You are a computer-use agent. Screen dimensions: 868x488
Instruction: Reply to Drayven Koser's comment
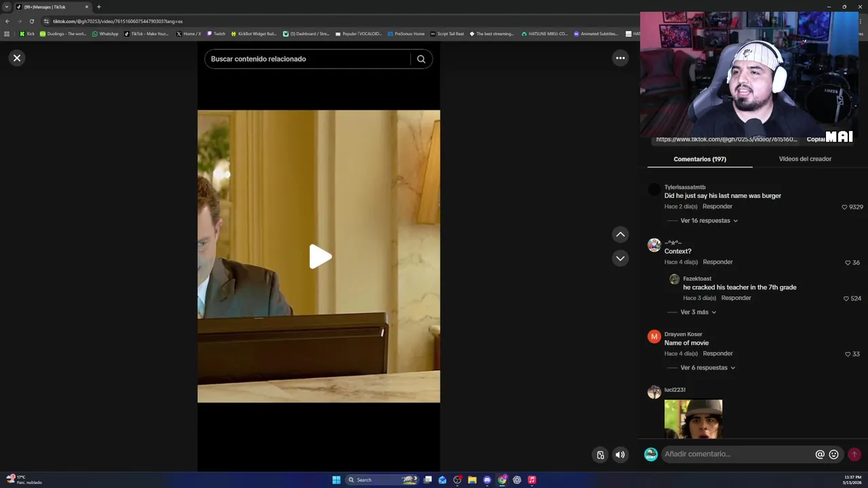(x=717, y=354)
